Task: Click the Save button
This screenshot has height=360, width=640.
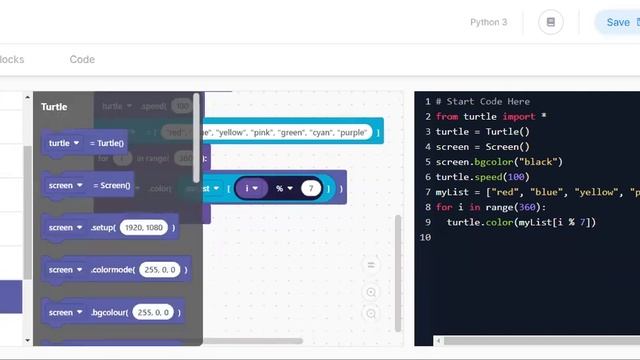Action: (618, 22)
